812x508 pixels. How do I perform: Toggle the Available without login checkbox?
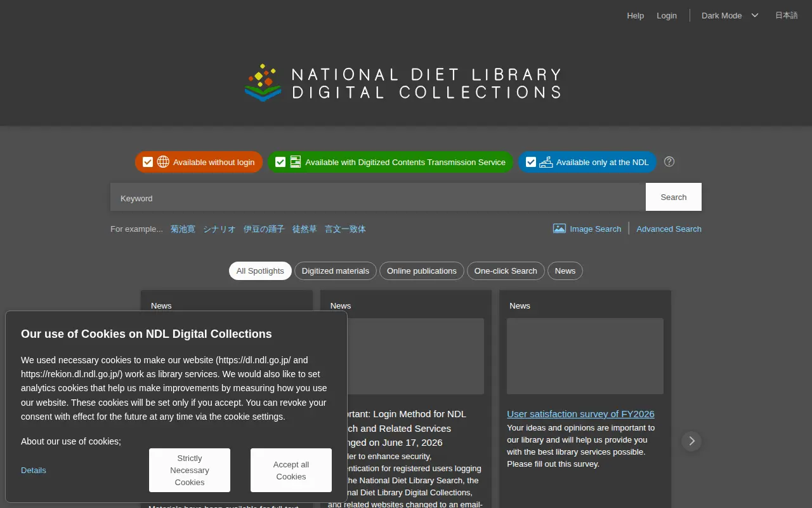coord(148,162)
